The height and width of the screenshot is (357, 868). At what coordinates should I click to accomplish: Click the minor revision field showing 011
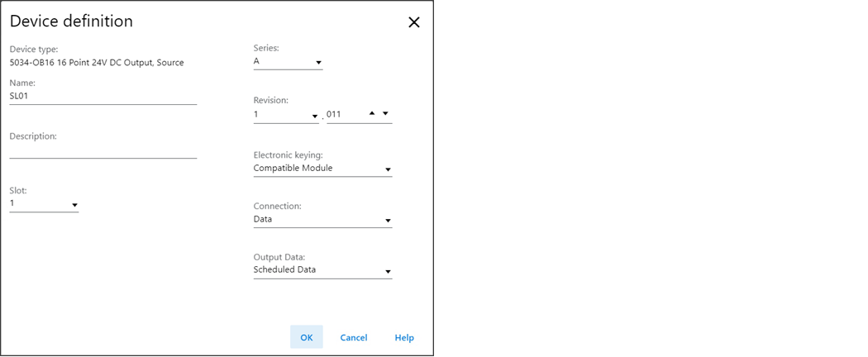(x=344, y=115)
